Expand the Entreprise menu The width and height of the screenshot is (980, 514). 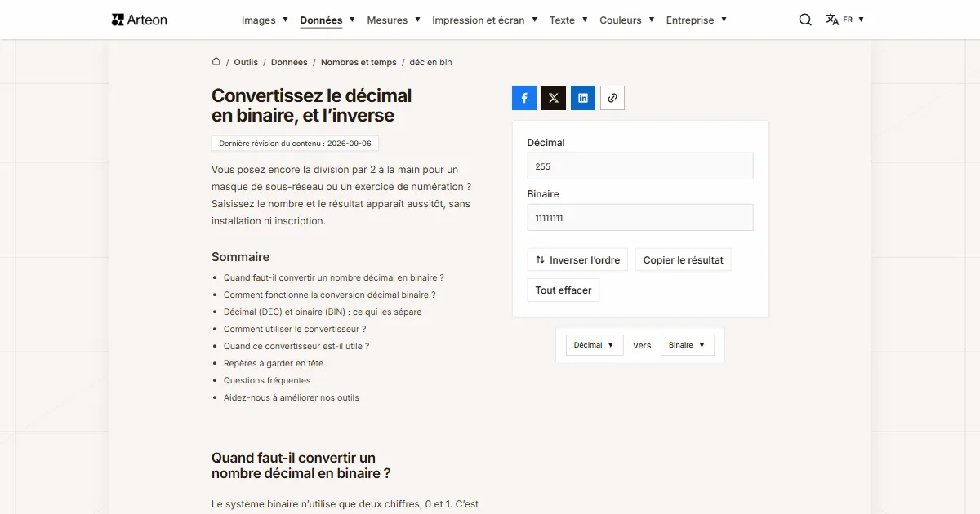697,20
